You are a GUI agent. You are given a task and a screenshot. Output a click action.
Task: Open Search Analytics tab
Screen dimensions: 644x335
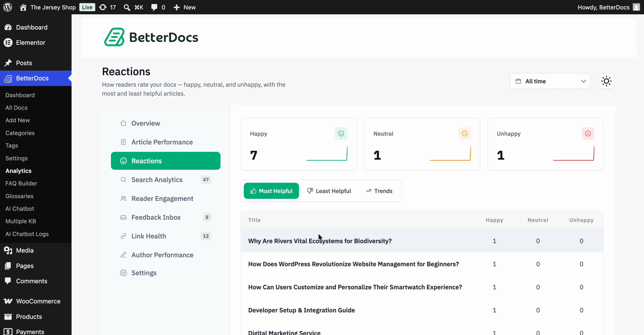166,180
